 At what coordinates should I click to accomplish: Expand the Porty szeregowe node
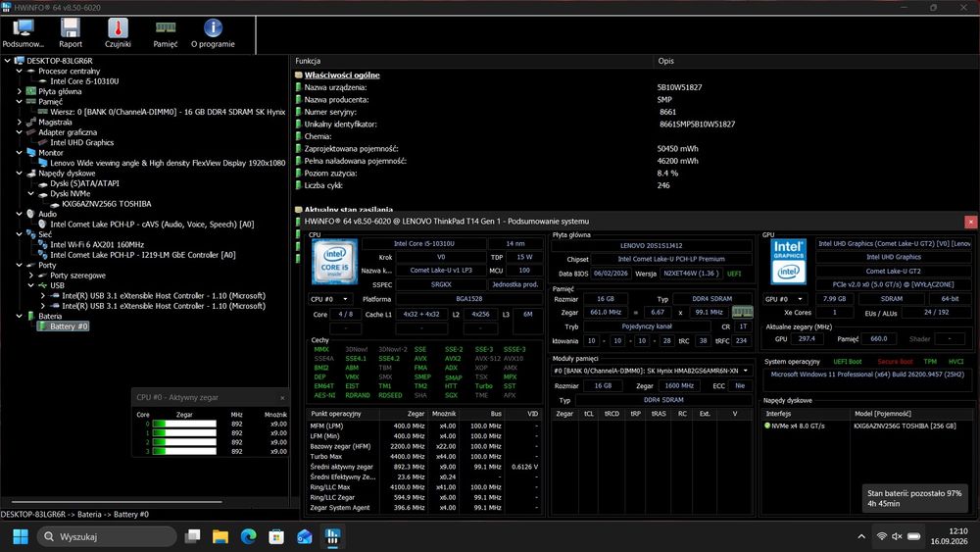tap(31, 276)
